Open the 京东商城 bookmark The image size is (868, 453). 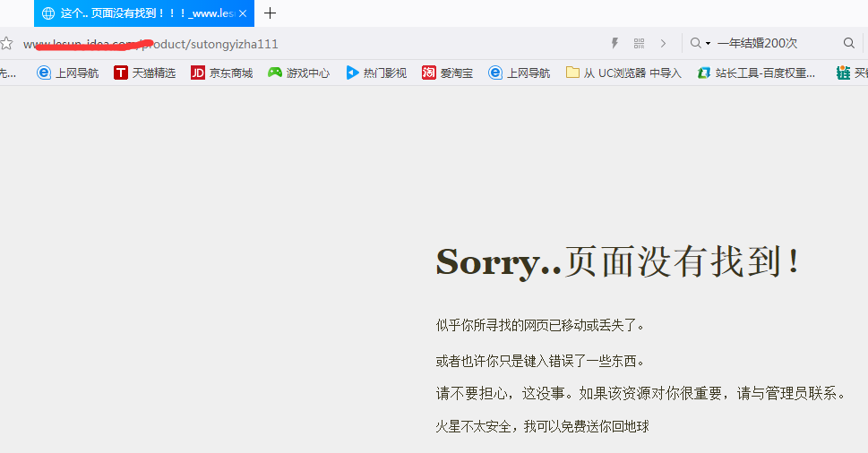tap(221, 73)
